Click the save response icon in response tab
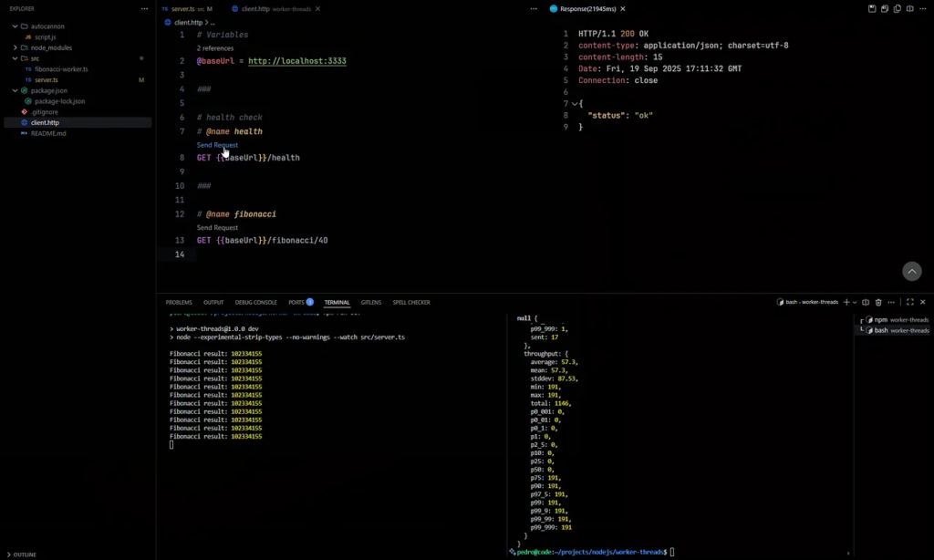The height and width of the screenshot is (560, 934). coord(872,8)
